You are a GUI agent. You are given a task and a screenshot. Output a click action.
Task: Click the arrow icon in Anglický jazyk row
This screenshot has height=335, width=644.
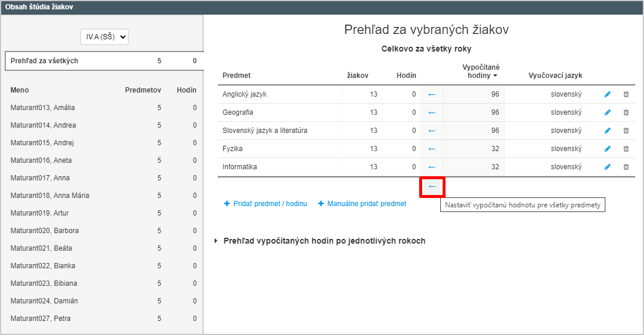click(431, 94)
